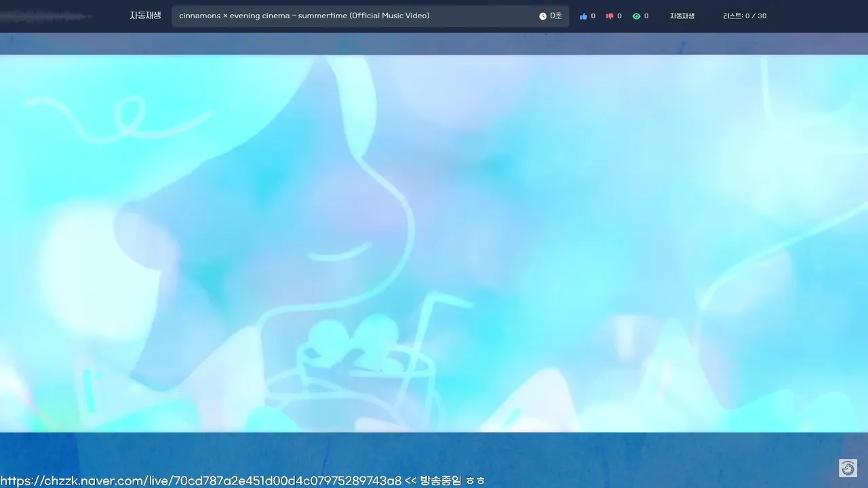Click the blue thumbs-up like icon

[x=583, y=16]
